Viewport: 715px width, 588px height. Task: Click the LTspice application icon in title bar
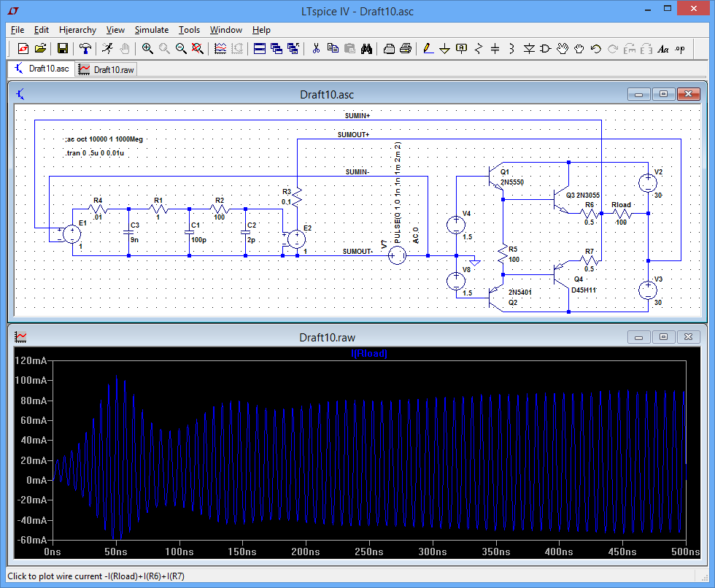click(x=14, y=10)
